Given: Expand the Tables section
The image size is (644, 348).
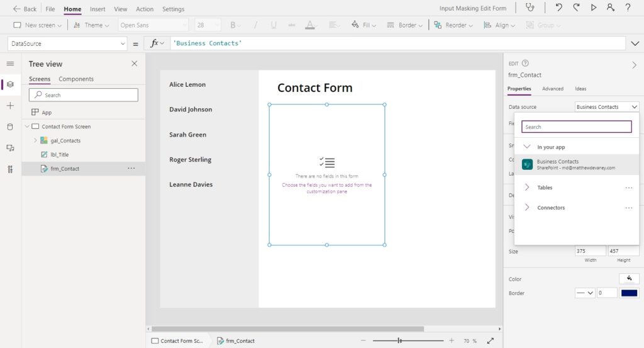Looking at the screenshot, I should (527, 188).
